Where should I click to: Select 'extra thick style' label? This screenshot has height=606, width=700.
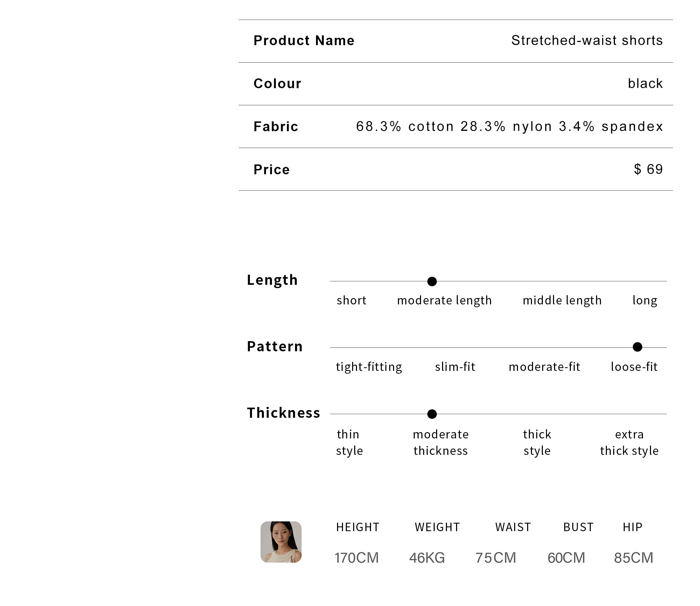pos(629,443)
